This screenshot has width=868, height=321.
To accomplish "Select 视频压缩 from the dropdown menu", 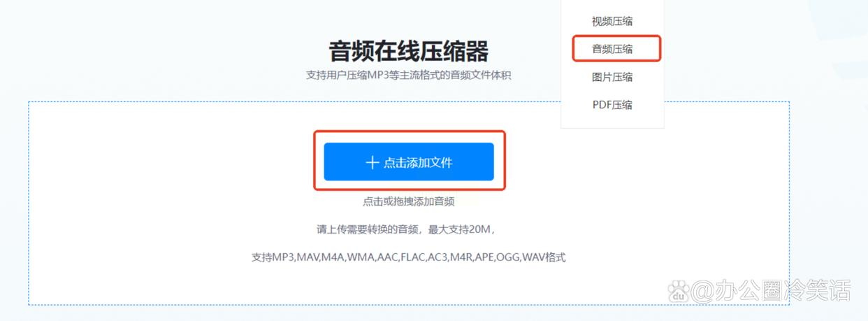I will (612, 21).
